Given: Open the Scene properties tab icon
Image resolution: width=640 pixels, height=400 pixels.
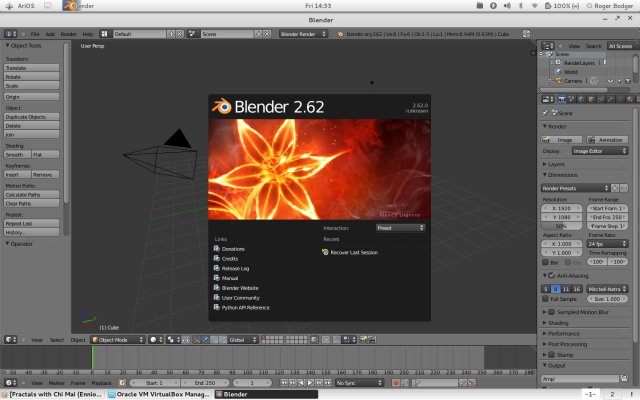Looking at the screenshot, I should coord(571,99).
